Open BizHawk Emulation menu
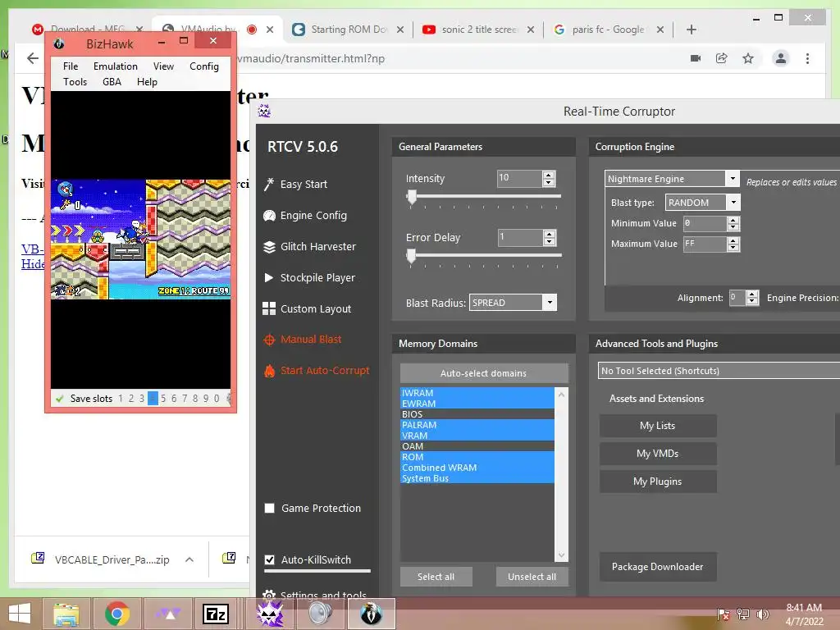840x630 pixels. (115, 66)
